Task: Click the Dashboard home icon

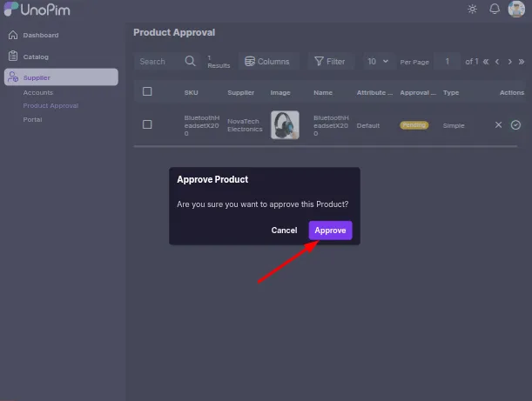Action: [x=13, y=35]
